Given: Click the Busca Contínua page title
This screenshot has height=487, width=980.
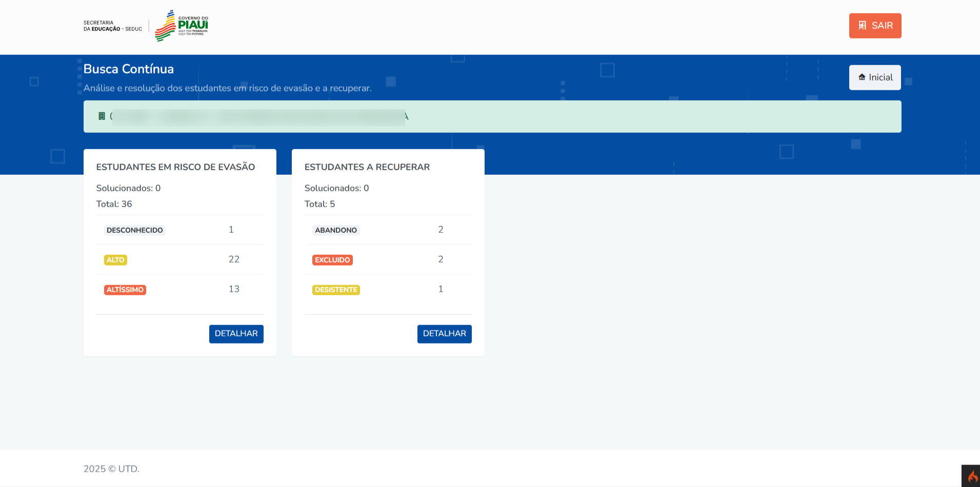Looking at the screenshot, I should (129, 69).
